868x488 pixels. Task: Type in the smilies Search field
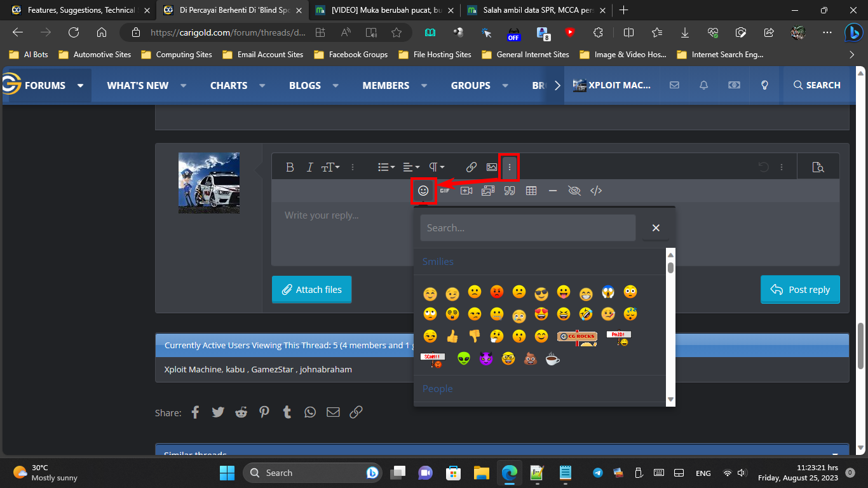(528, 227)
